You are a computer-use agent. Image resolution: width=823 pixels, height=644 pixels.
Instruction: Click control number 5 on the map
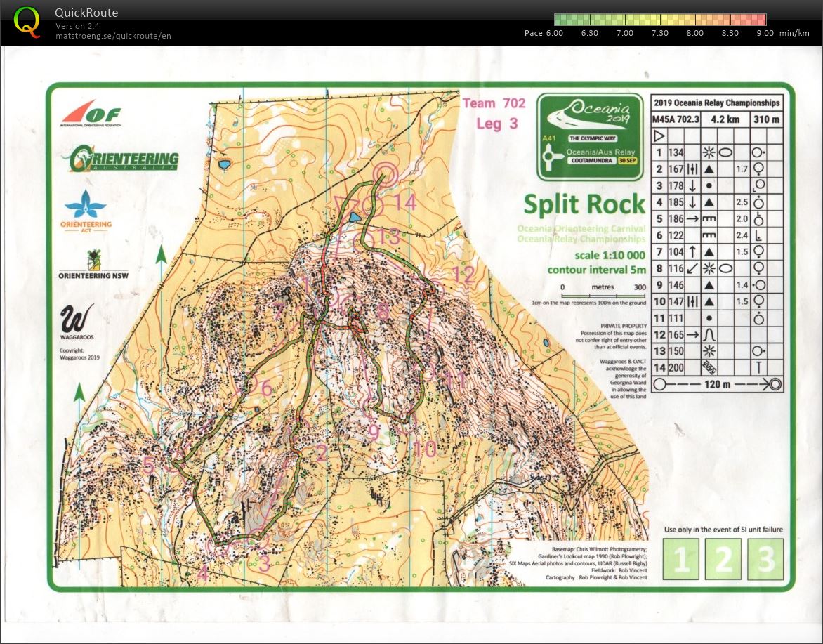[148, 465]
